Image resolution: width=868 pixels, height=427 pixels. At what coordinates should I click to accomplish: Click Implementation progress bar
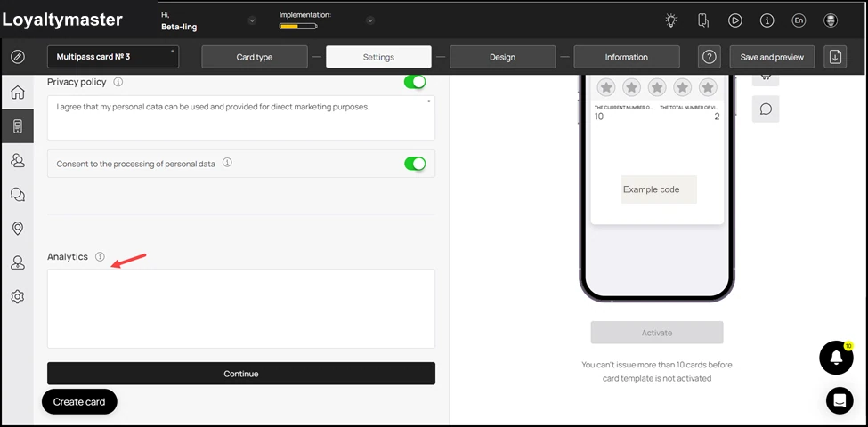pyautogui.click(x=298, y=26)
